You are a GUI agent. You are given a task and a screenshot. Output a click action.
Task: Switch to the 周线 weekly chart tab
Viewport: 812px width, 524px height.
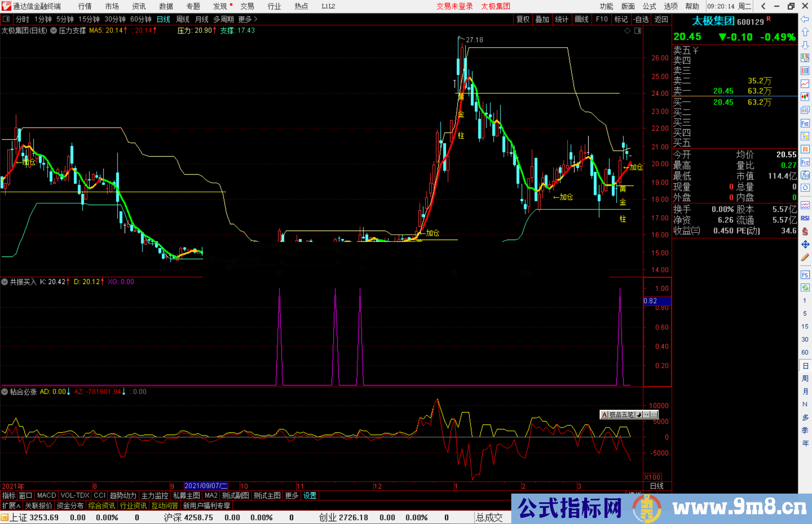[x=182, y=19]
